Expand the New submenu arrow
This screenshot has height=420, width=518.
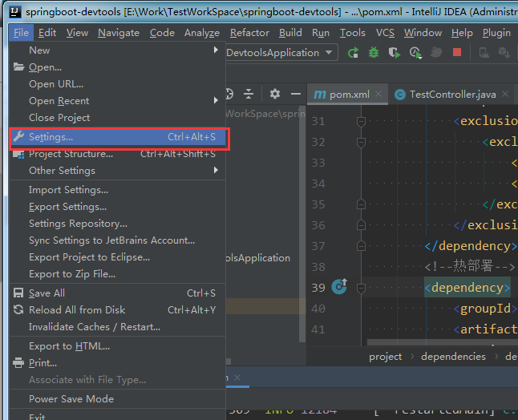point(216,50)
